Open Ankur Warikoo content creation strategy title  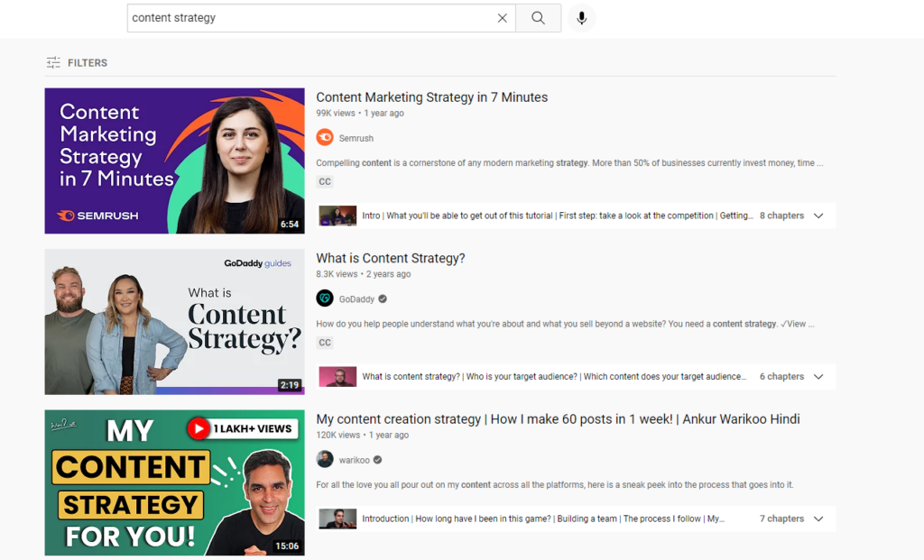click(x=558, y=419)
